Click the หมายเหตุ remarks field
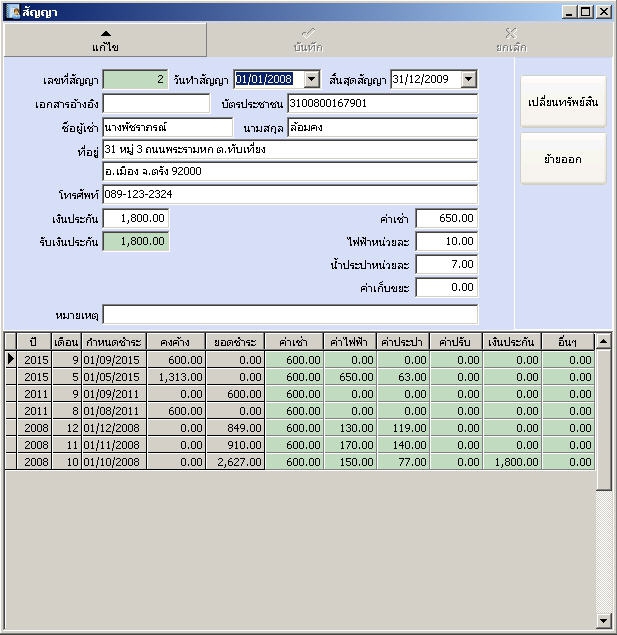Screen dimensions: 617x635 [x=290, y=315]
